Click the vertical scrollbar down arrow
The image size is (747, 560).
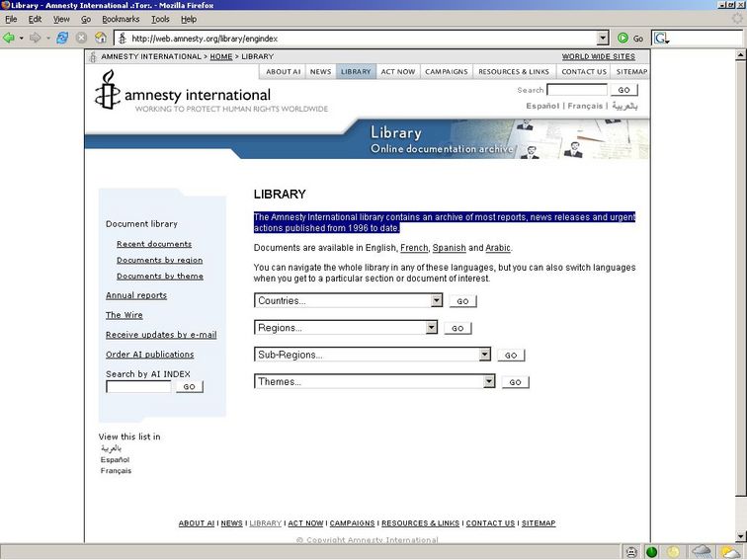tap(740, 536)
